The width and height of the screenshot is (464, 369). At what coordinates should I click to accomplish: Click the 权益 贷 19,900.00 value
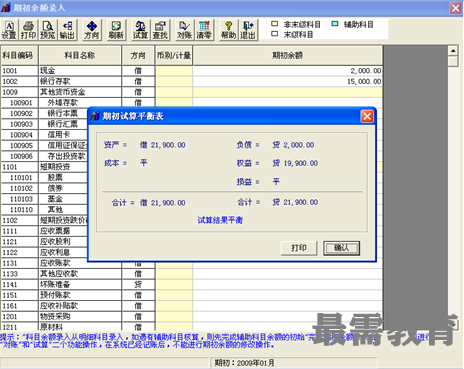tap(295, 163)
